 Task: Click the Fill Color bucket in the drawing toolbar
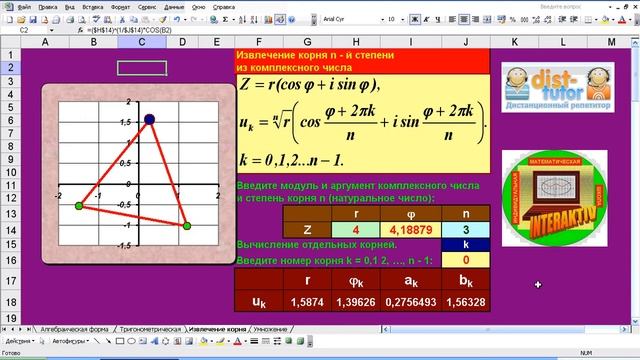tap(203, 341)
